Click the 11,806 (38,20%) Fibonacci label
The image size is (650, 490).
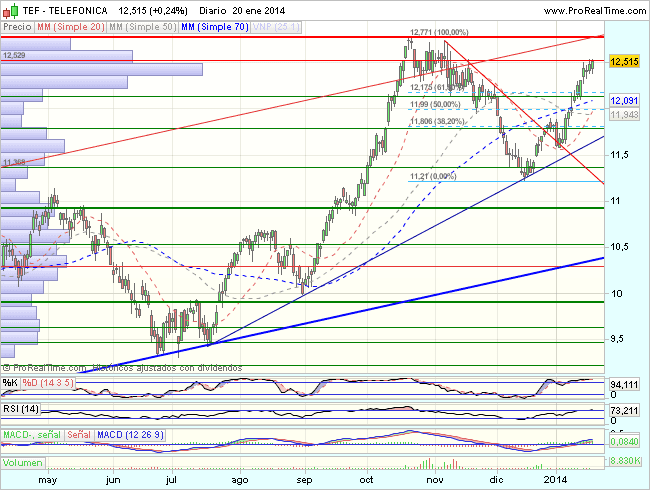click(x=437, y=121)
